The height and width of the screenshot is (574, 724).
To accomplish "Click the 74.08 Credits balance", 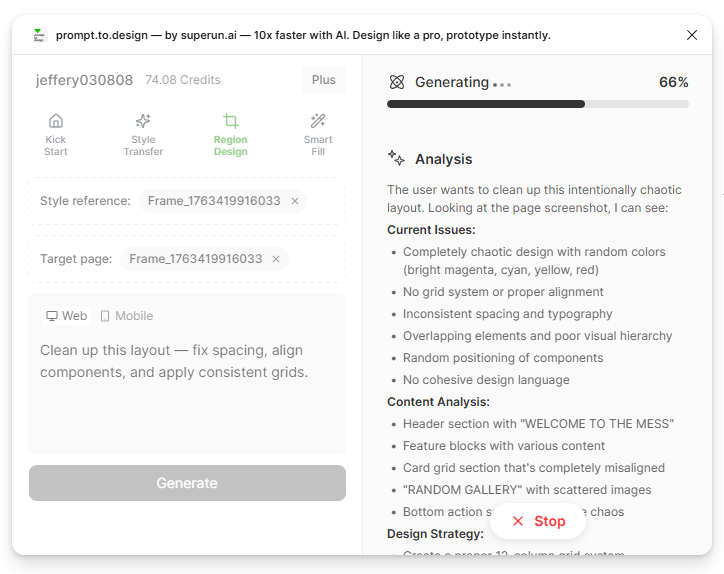I will (x=183, y=80).
